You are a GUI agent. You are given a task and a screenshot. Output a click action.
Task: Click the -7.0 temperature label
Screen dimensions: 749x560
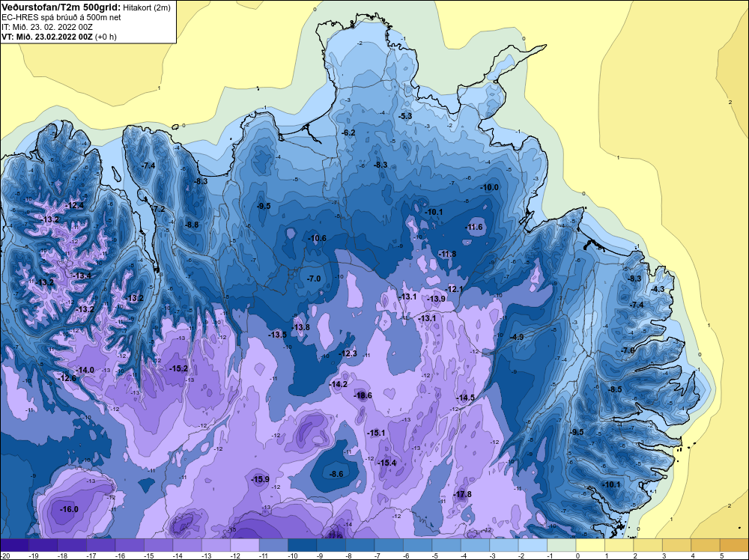pyautogui.click(x=314, y=279)
